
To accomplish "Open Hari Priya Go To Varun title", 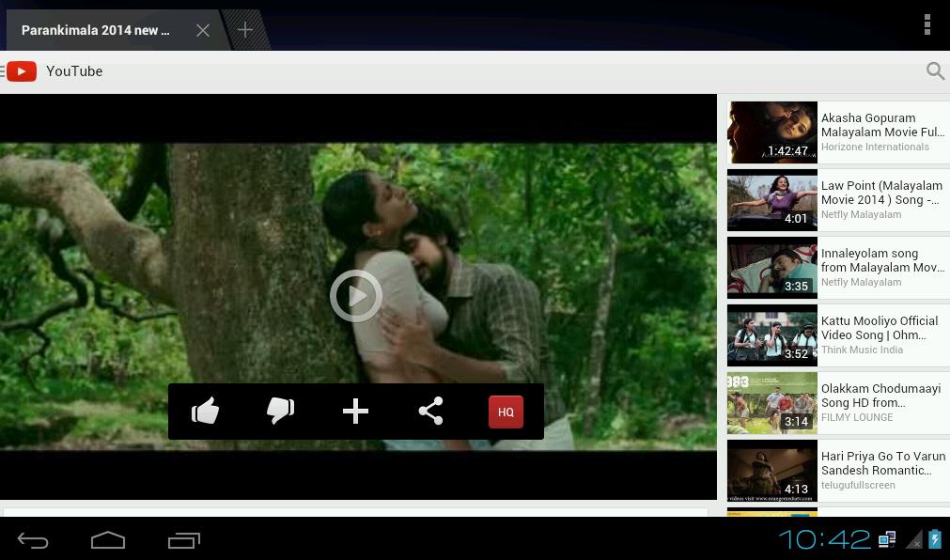I will [883, 463].
